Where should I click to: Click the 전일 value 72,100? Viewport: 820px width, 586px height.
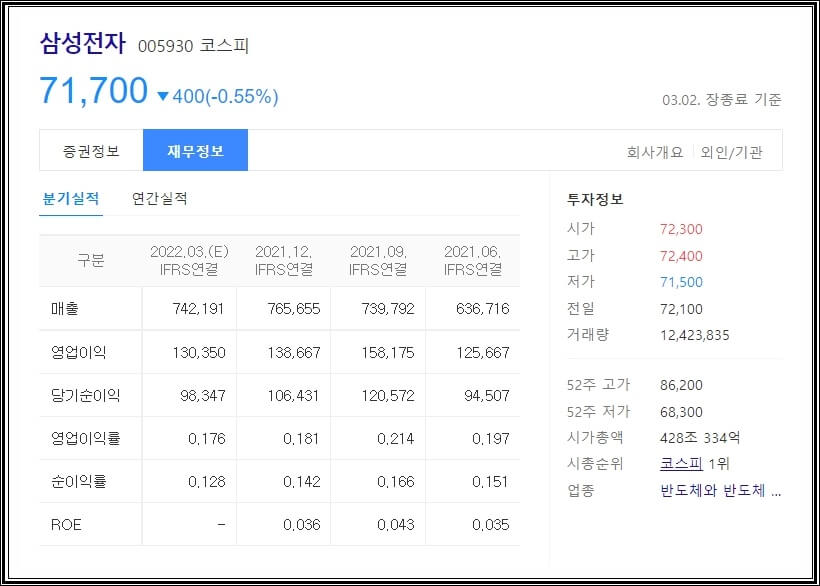click(681, 309)
